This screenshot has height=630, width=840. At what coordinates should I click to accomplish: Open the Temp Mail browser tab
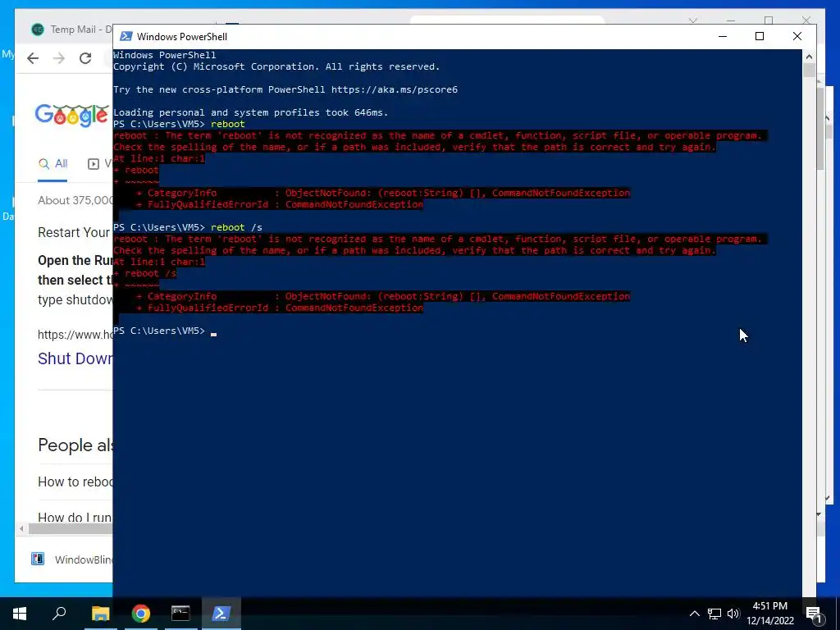point(73,30)
